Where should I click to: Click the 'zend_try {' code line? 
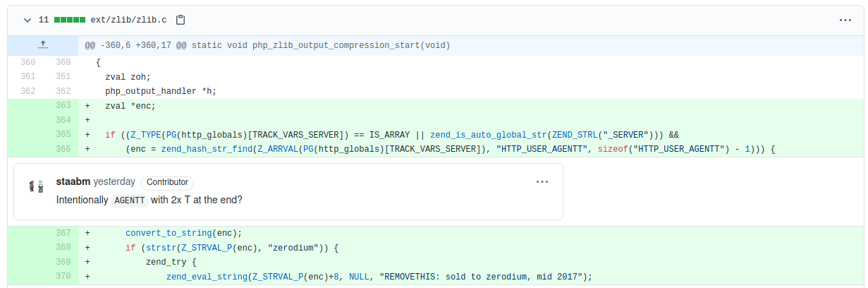[x=171, y=262]
